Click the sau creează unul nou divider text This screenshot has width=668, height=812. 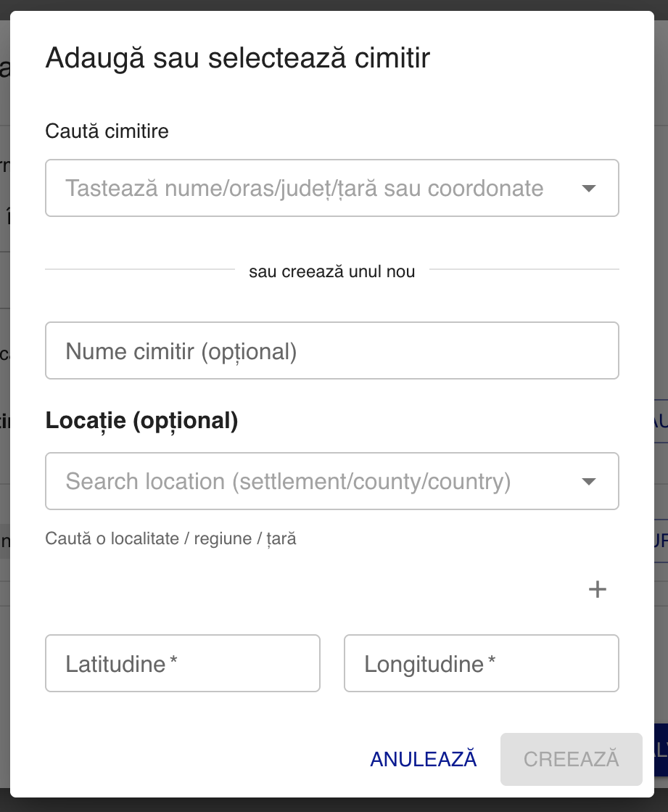click(332, 271)
